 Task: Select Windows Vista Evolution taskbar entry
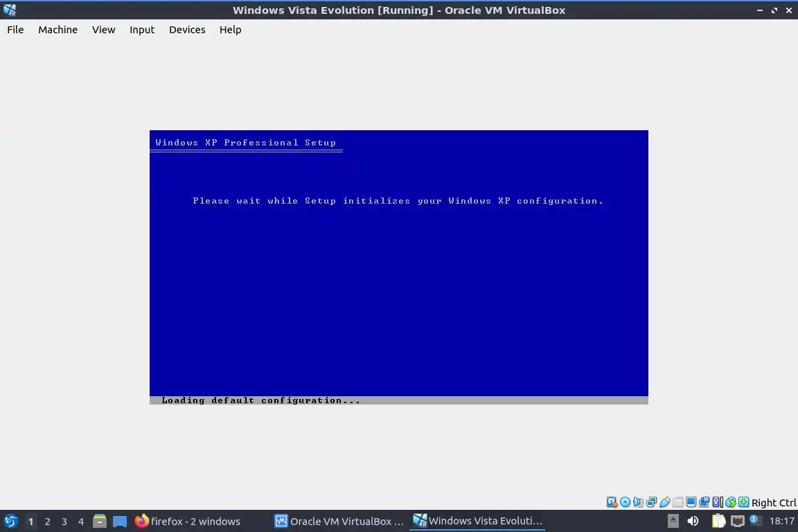pos(477,522)
